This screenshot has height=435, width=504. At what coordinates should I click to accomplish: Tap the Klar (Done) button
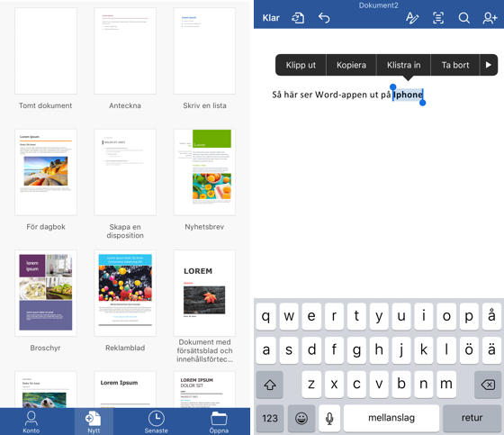(x=271, y=18)
